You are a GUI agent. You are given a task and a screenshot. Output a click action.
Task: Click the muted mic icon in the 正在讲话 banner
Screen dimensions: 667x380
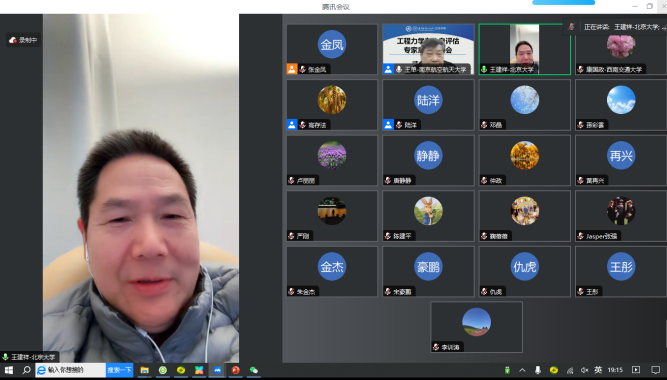571,27
